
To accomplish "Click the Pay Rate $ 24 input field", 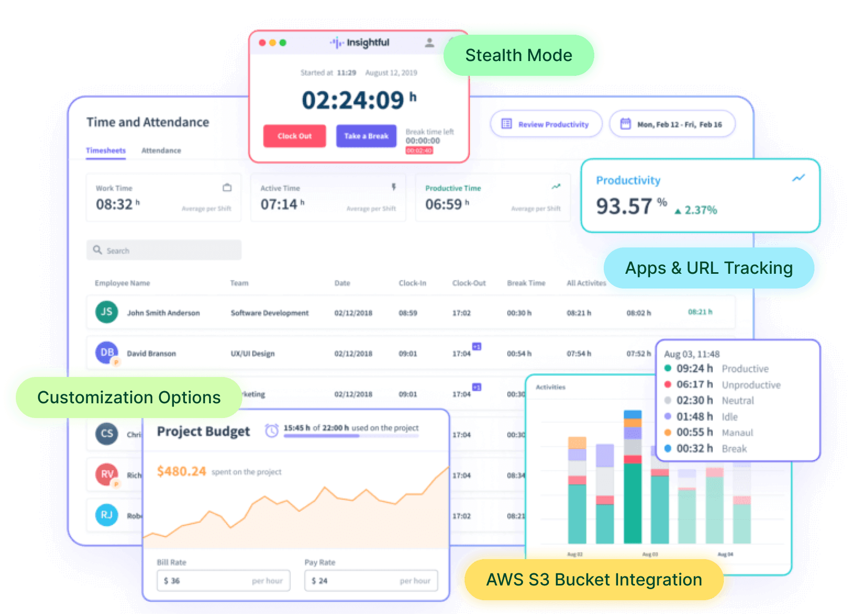I will point(371,581).
